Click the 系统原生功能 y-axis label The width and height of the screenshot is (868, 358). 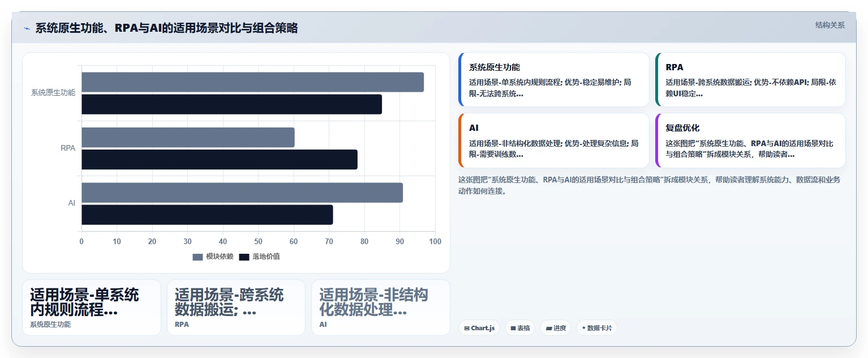[x=53, y=93]
